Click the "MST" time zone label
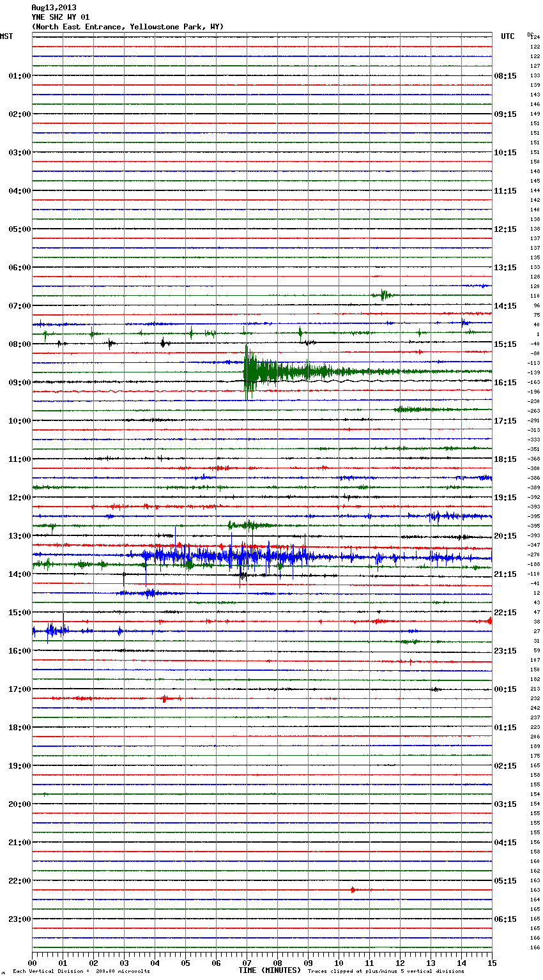 (6, 36)
